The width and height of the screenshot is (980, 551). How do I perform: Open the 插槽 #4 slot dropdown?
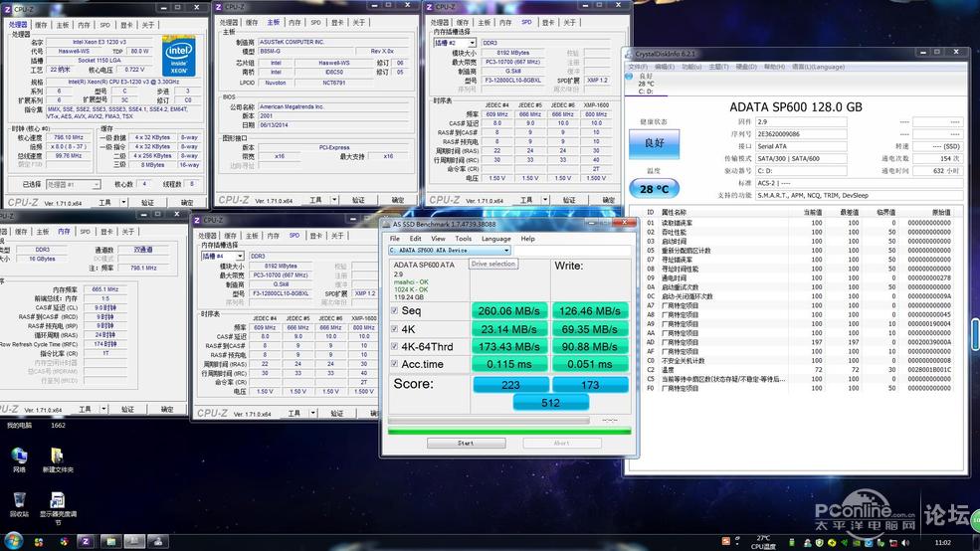coord(222,257)
